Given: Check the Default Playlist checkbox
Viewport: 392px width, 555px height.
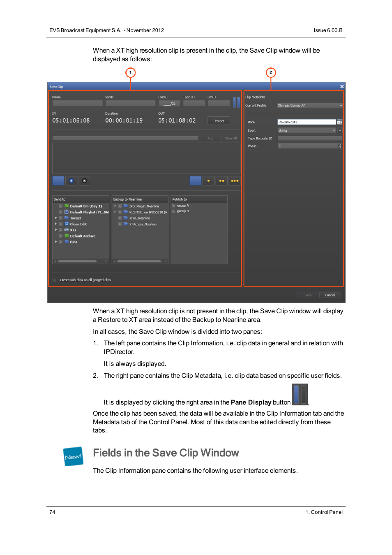Looking at the screenshot, I should pos(61,212).
